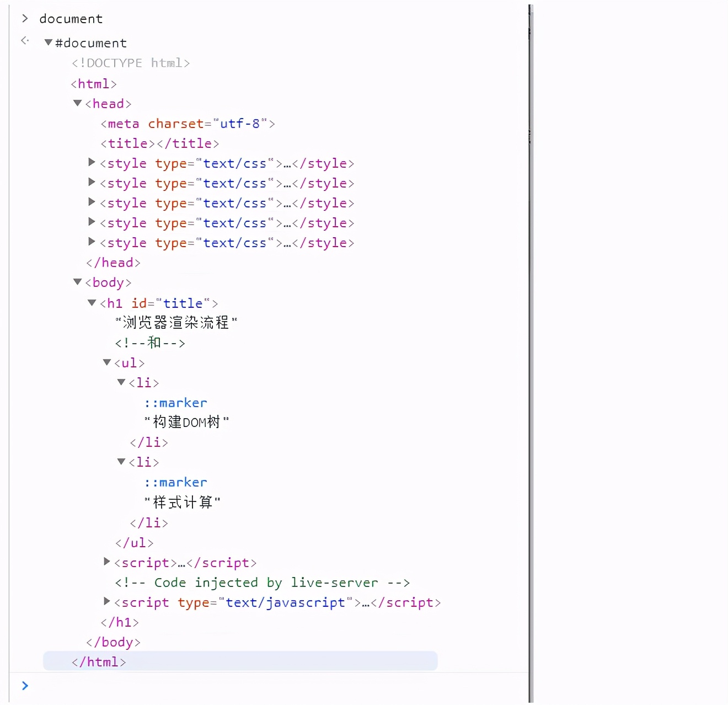The image size is (728, 705).
Task: Collapse the first <li> containing 构建DOM树
Action: [121, 382]
